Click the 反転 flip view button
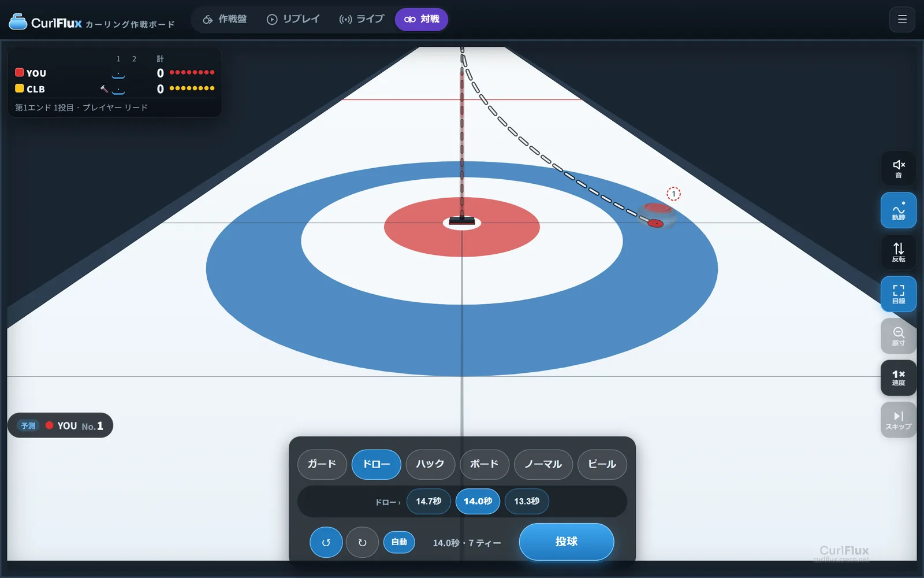 point(899,252)
